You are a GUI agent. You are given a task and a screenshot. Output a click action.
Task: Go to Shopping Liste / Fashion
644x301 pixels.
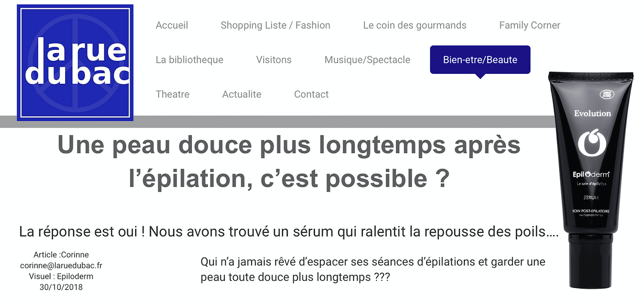pyautogui.click(x=275, y=25)
